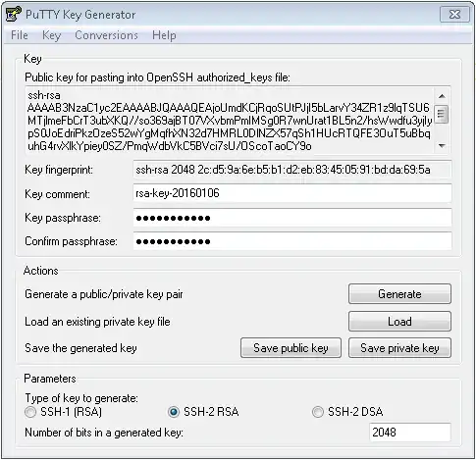Close the PuTTY Key Generator window
Viewport: 476px width, 460px height.
point(454,14)
